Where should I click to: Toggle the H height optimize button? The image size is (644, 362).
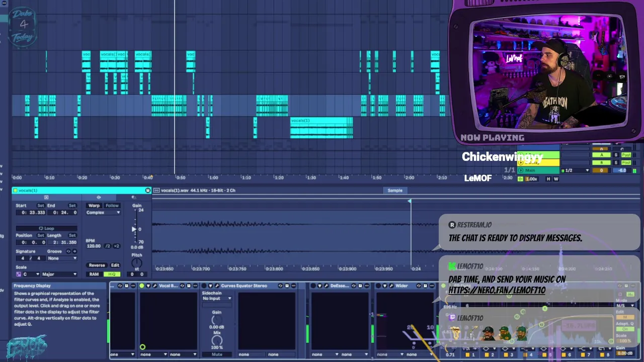point(548,179)
